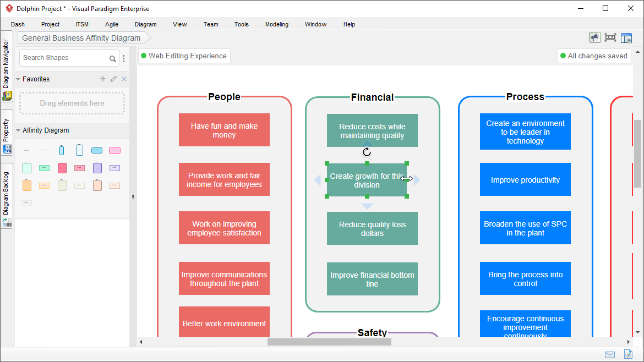Open the panel layout icon at top right
Image resolution: width=644 pixels, height=362 pixels.
pos(626,38)
